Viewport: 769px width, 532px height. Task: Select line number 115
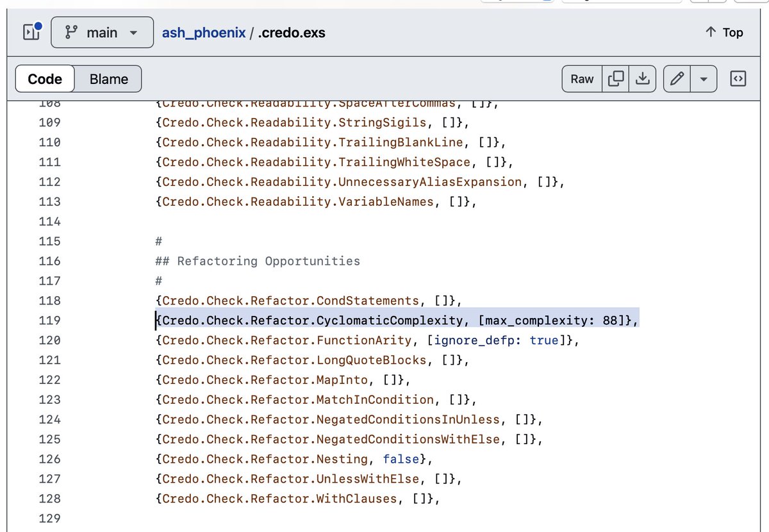pyautogui.click(x=50, y=241)
